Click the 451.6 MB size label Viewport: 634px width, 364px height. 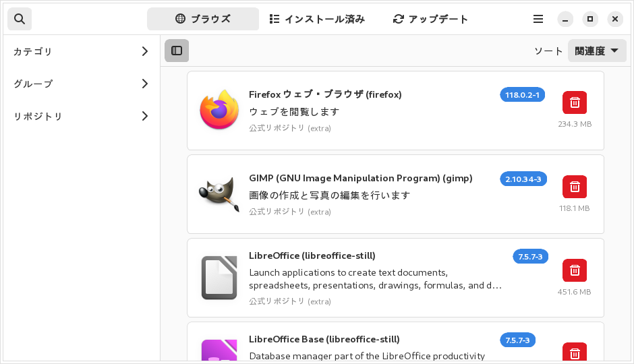click(574, 292)
